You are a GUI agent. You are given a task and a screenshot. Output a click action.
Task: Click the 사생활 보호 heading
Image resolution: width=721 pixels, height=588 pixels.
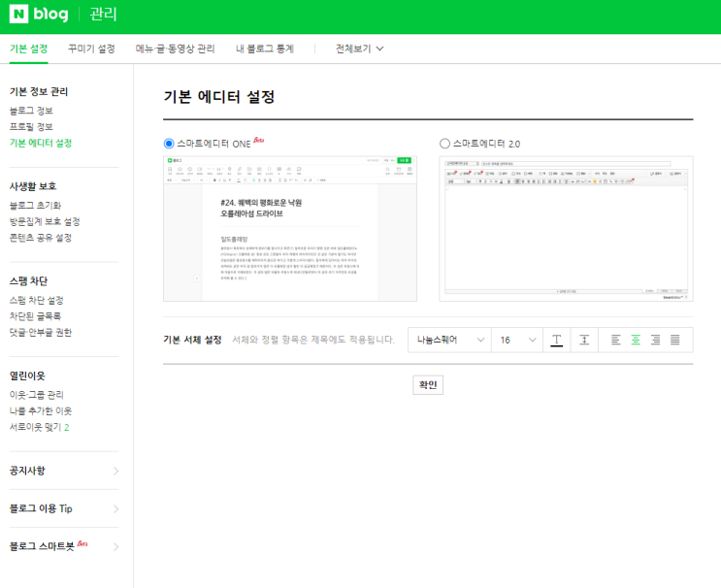coord(33,186)
